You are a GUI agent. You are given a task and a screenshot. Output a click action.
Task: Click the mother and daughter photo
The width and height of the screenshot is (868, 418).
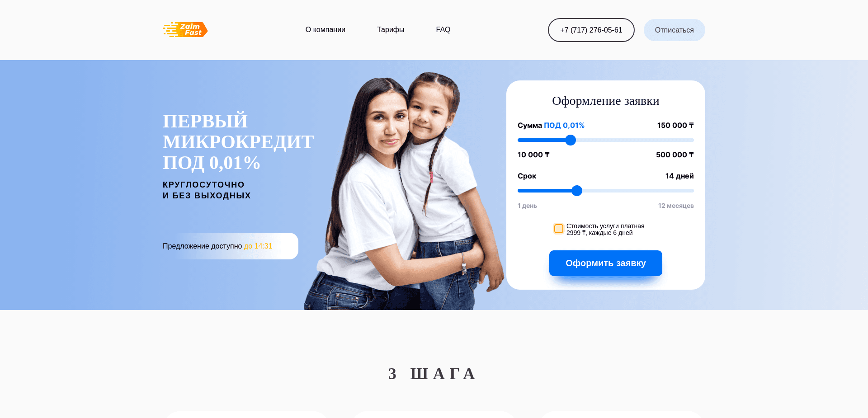point(404,191)
